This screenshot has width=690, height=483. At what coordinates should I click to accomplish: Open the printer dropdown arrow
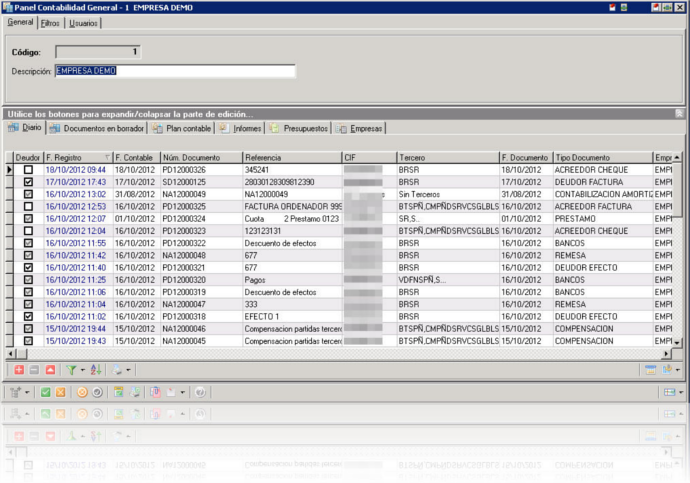coord(128,370)
